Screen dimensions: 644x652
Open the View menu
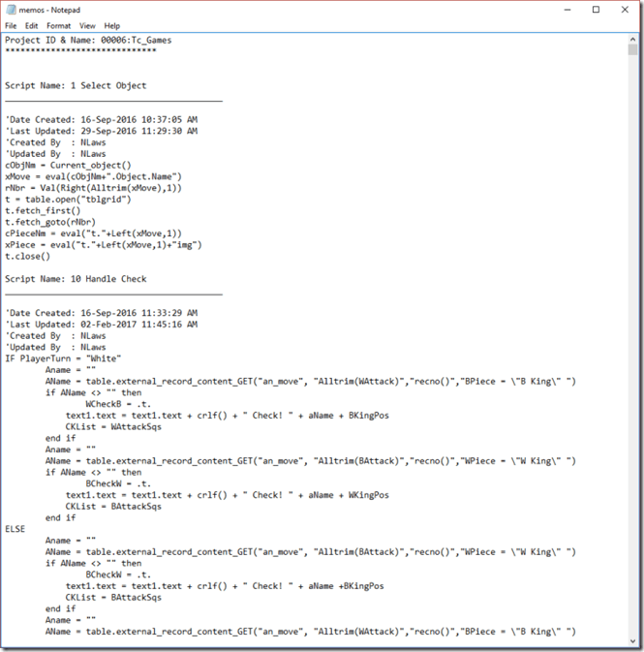click(x=87, y=26)
